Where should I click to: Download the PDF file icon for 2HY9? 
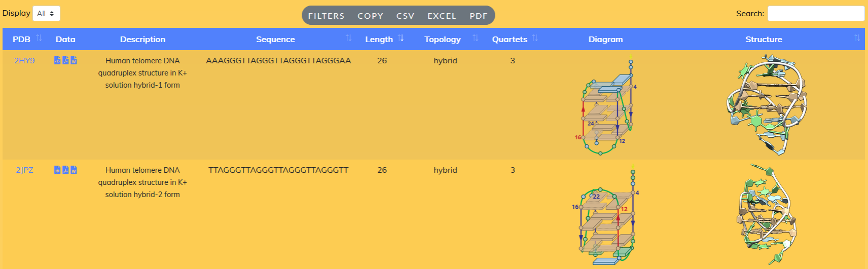point(65,60)
